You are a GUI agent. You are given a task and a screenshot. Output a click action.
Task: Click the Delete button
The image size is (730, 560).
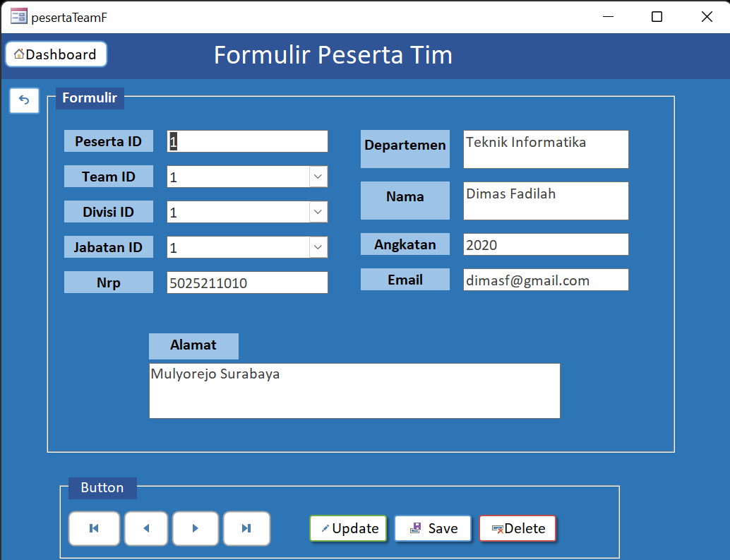pyautogui.click(x=517, y=528)
